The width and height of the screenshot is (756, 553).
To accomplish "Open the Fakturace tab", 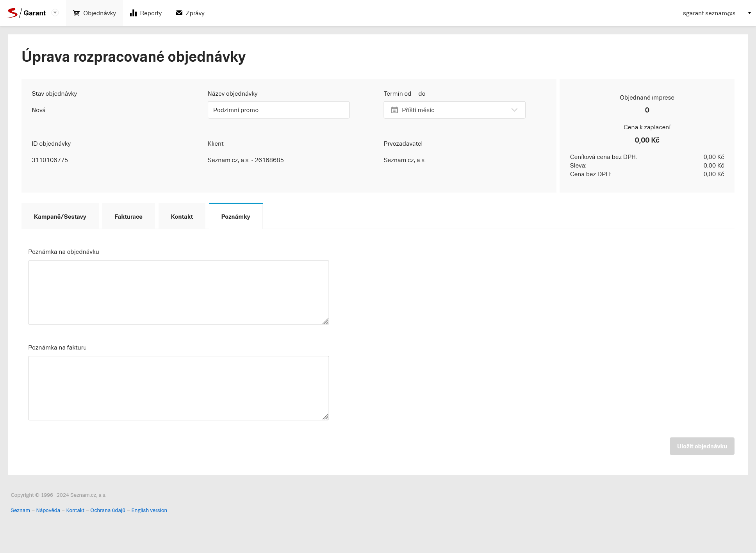I will (x=128, y=216).
